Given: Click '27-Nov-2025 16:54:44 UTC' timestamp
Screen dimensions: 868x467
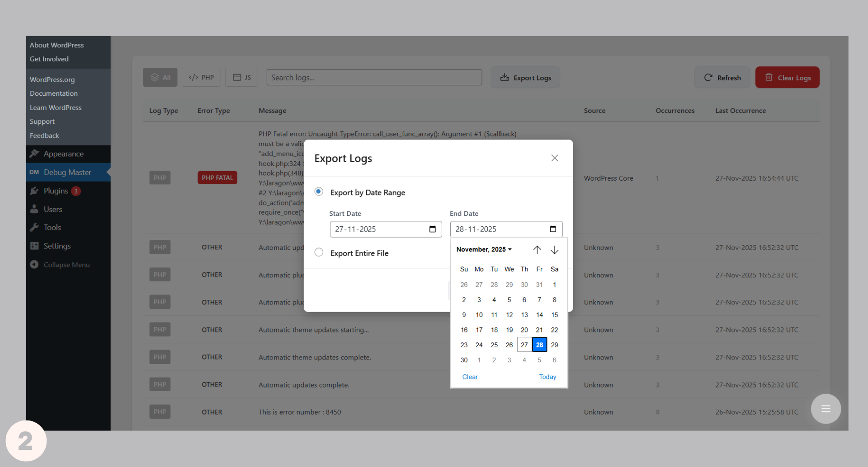Looking at the screenshot, I should point(757,178).
